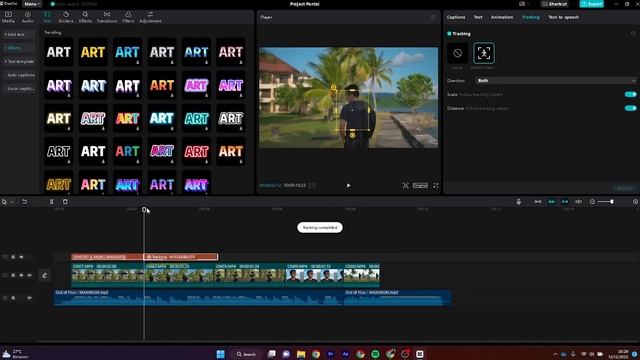The width and height of the screenshot is (640, 360).
Task: Select the None tracking option icon
Action: [458, 53]
